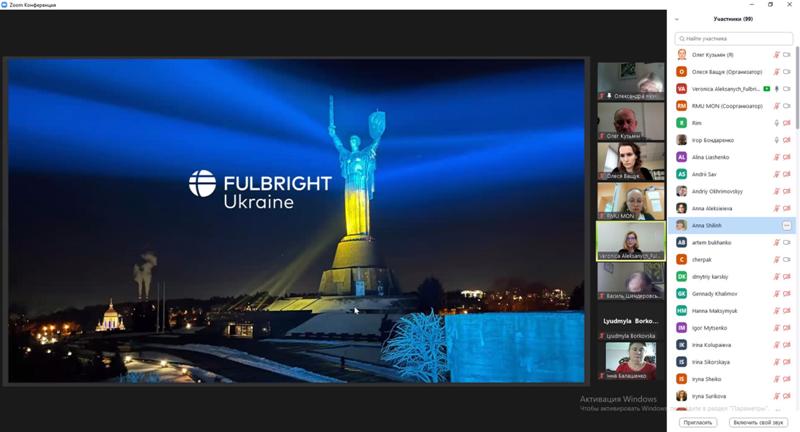This screenshot has height=432, width=800.
Task: Click camera icon for Veronica Aleksanych
Action: click(x=787, y=89)
